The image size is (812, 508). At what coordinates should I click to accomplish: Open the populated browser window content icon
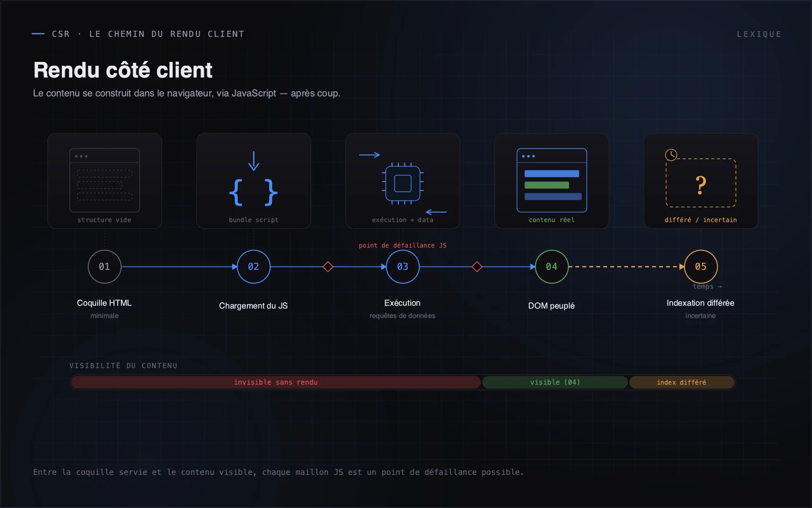click(x=552, y=181)
